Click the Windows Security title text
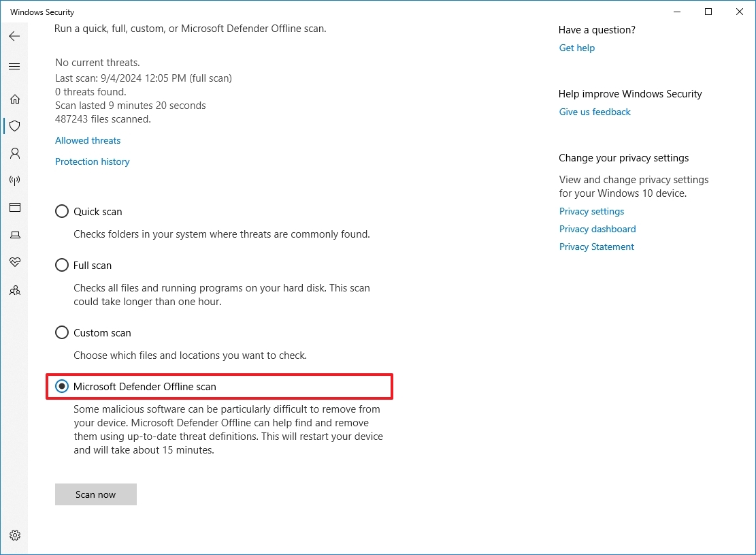The height and width of the screenshot is (555, 756). click(x=42, y=12)
